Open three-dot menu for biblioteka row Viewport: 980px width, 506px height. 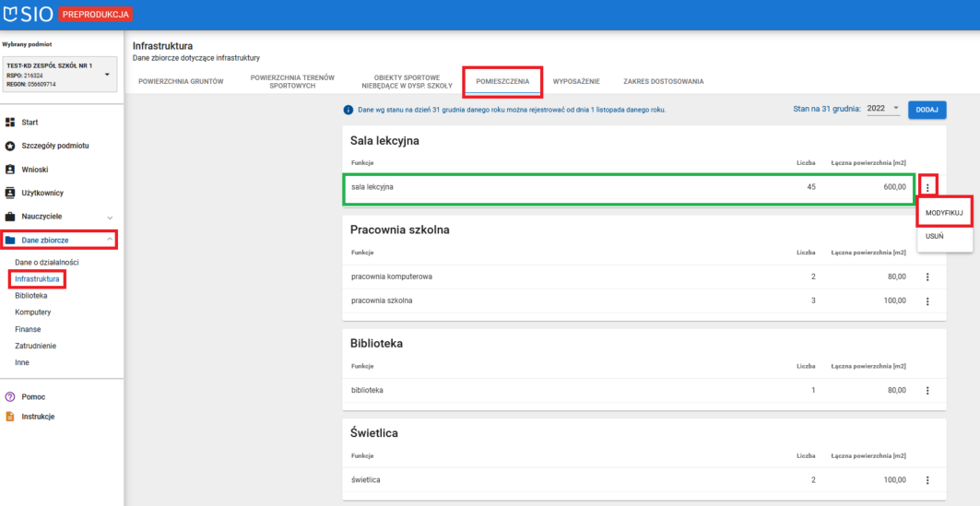click(x=927, y=390)
